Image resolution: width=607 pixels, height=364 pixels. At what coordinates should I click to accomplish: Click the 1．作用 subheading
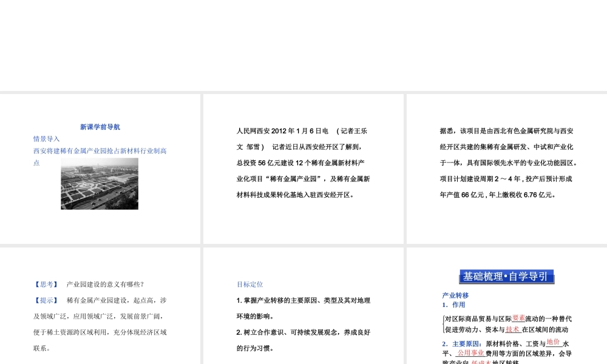(453, 305)
